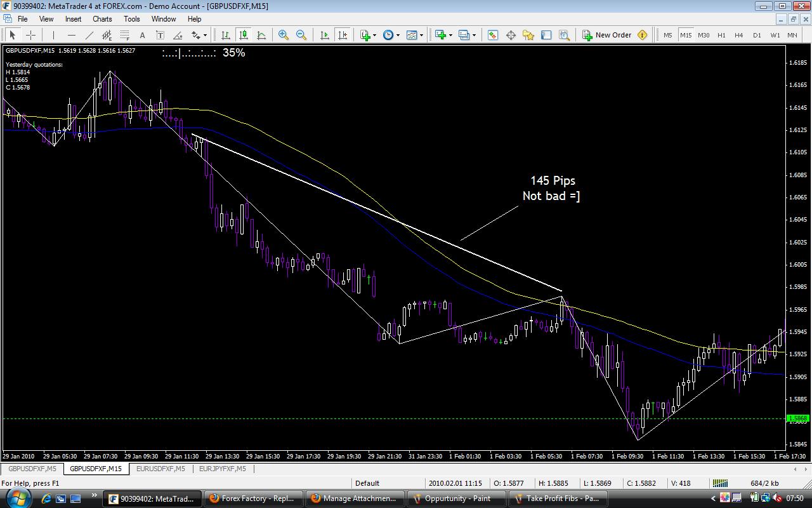Open Manage Attachments taskbar item
Image resolution: width=812 pixels, height=508 pixels.
(x=354, y=498)
